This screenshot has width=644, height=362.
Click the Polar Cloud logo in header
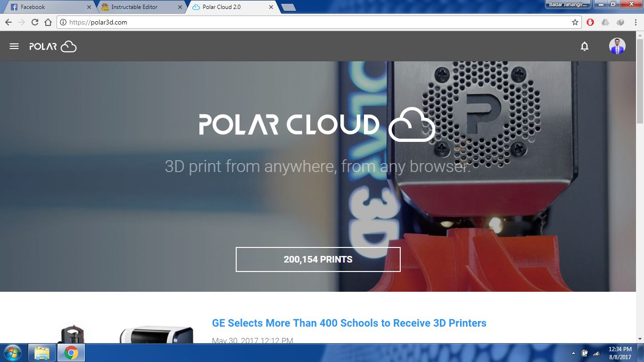point(53,46)
